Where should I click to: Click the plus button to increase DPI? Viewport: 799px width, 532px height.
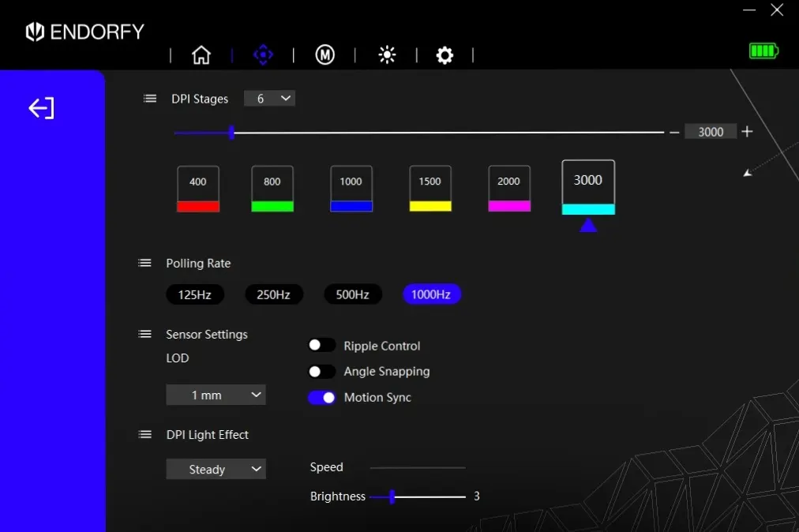click(747, 132)
